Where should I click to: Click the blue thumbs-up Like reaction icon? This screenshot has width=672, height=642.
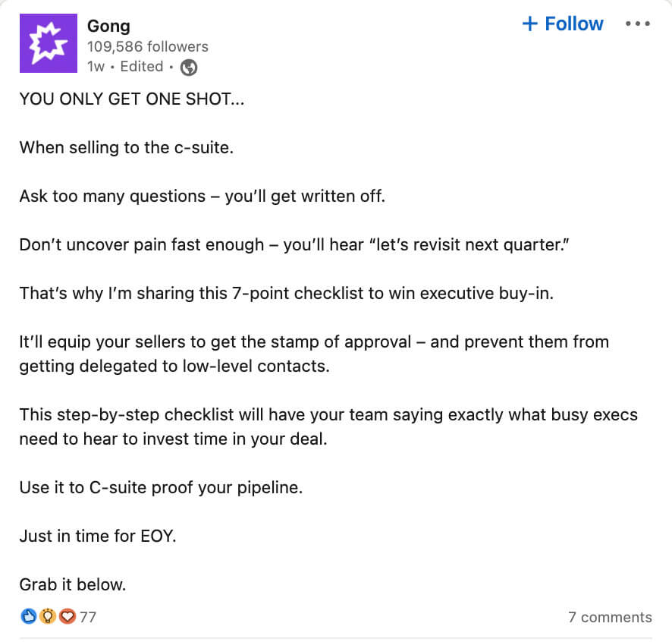30,617
